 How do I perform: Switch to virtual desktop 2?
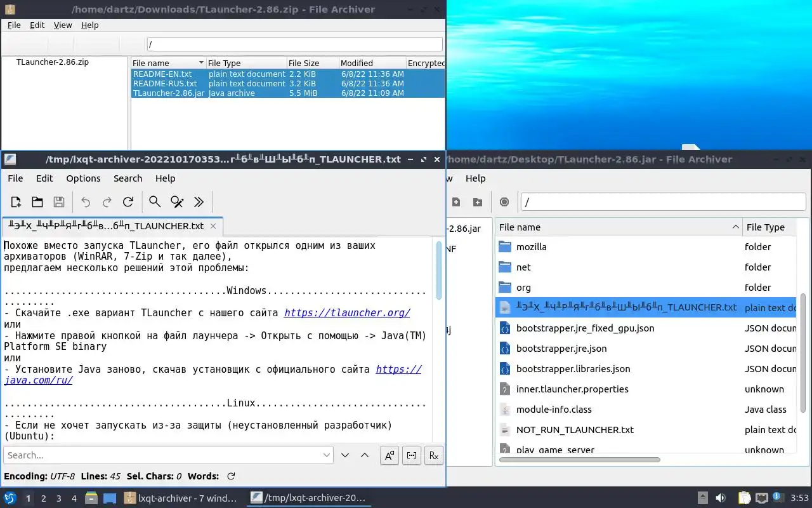44,498
